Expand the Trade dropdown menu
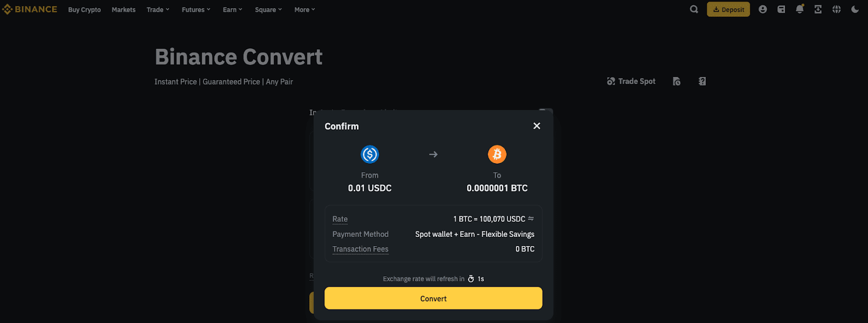Screen dimensions: 868x323 pos(158,10)
